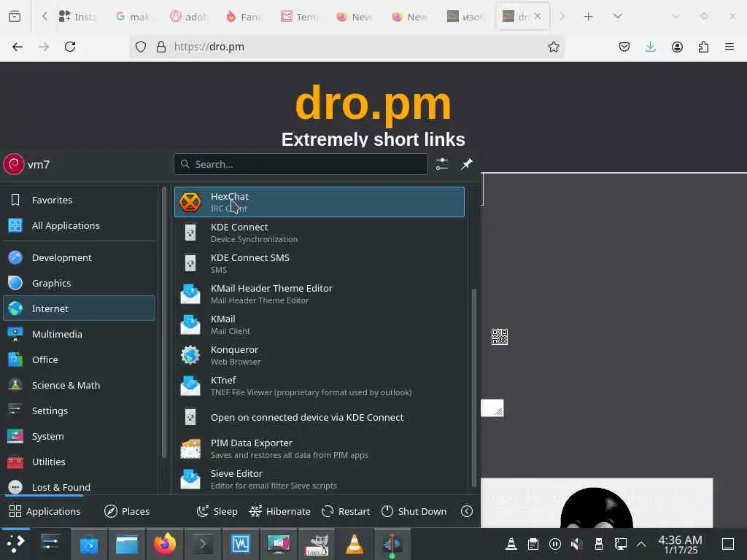Screen dimensions: 747x560
Task: Launch PIM Data Exporter
Action: tap(320, 448)
